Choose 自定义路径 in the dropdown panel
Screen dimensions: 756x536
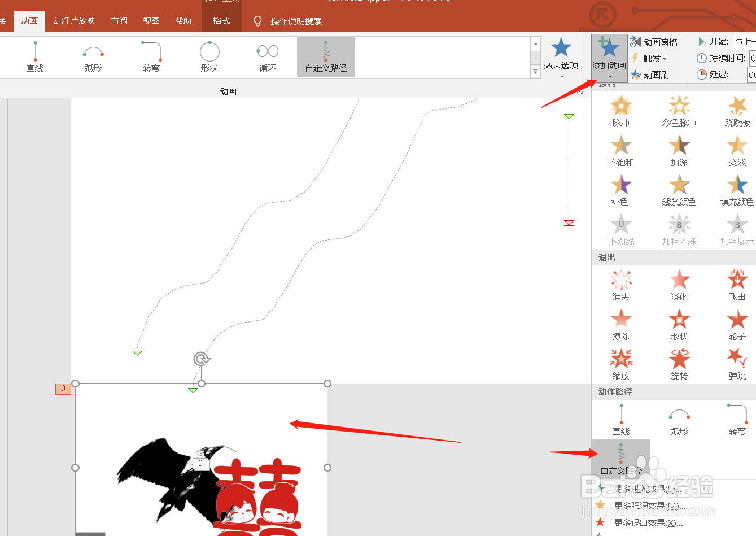click(621, 459)
